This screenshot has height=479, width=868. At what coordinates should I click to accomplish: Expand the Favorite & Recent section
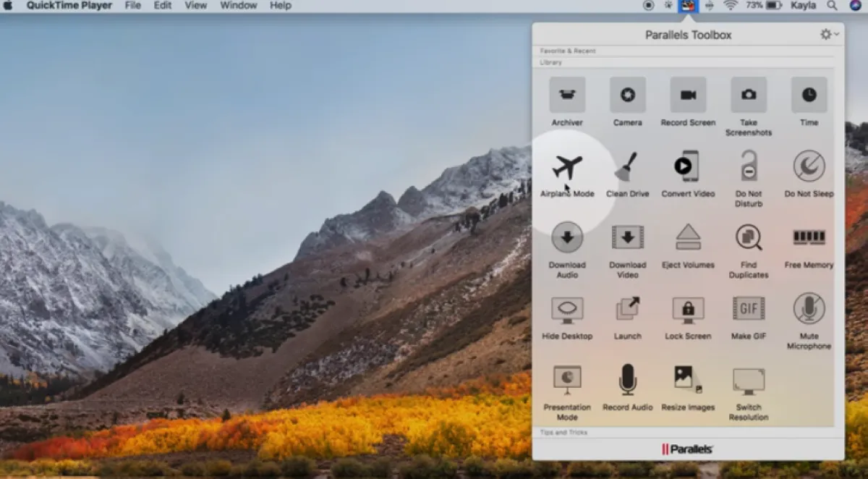click(569, 51)
